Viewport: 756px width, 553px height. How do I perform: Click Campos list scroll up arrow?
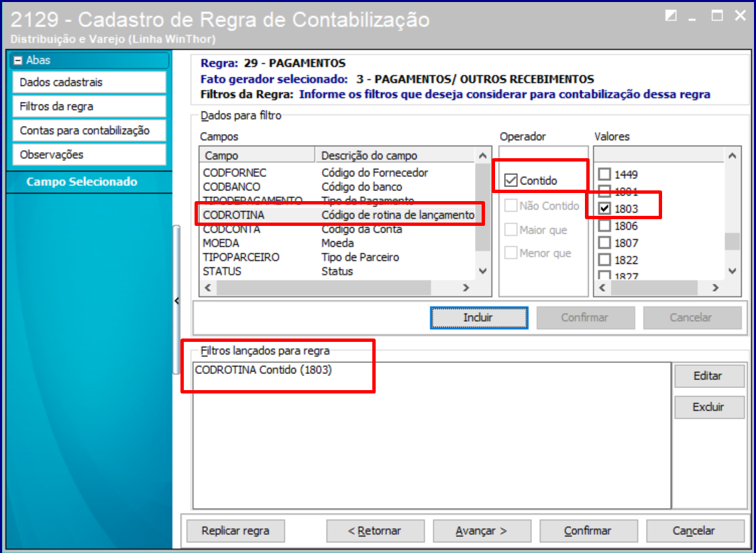(x=482, y=156)
